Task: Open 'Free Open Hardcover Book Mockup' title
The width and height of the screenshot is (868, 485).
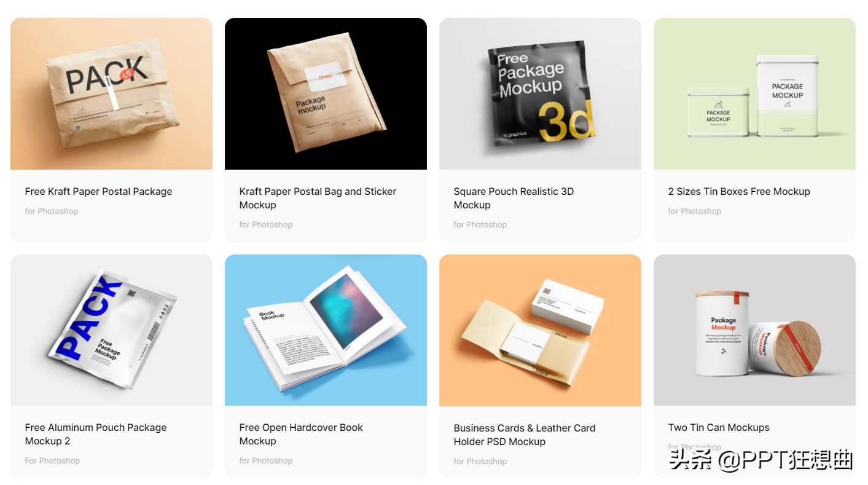Action: [301, 434]
